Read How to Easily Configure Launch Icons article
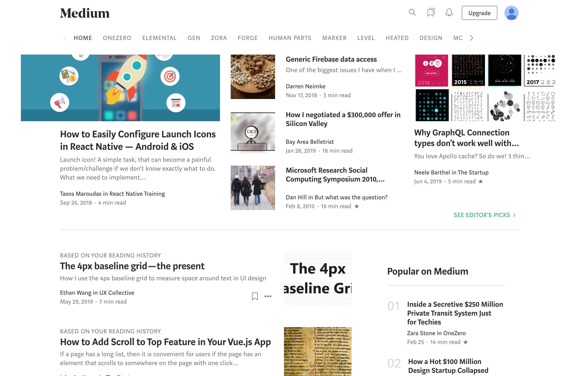The image size is (588, 376). [138, 140]
